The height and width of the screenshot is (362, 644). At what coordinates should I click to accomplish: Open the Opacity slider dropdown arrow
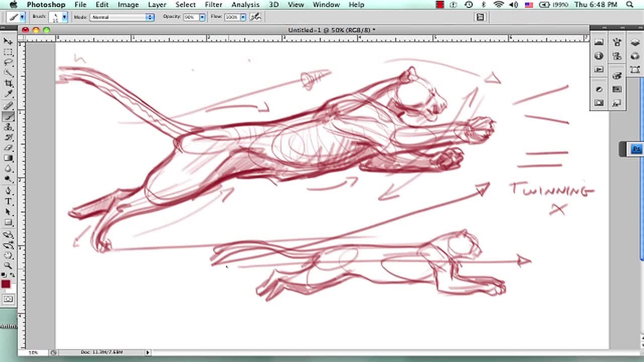point(202,17)
